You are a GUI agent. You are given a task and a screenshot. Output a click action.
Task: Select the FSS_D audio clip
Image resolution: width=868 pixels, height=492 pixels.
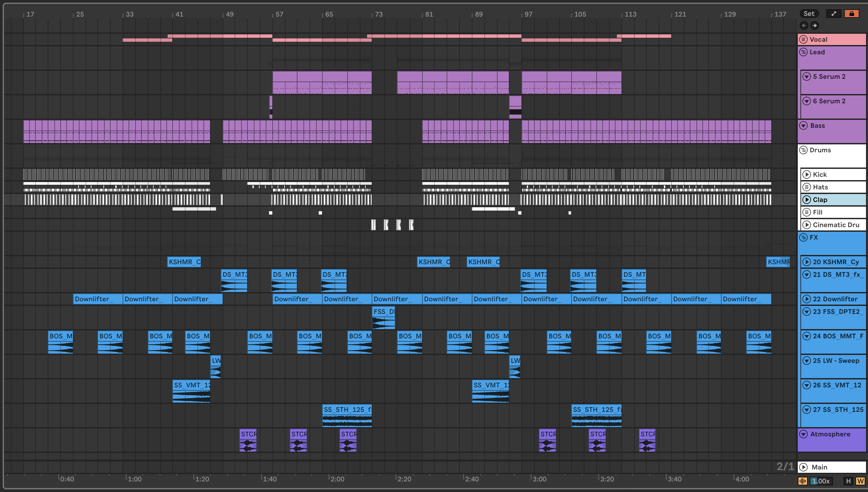(383, 312)
